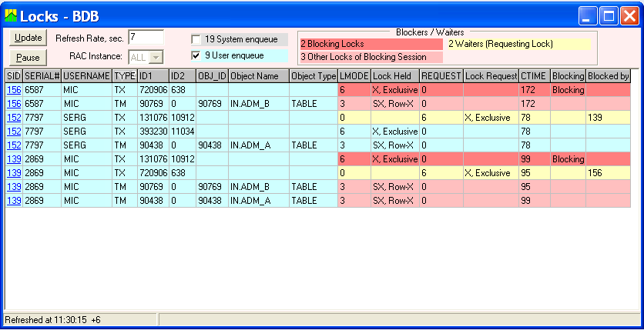The image size is (644, 330).
Task: Select CTIME cell 172 in first row
Action: (535, 90)
